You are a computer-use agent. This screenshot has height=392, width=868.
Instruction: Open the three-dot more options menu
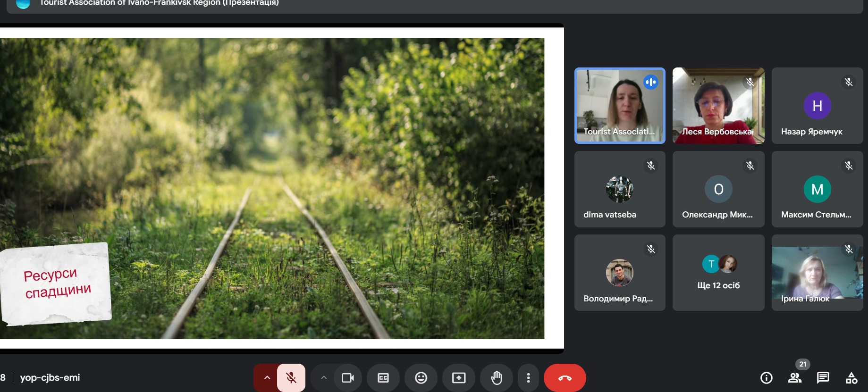(528, 378)
